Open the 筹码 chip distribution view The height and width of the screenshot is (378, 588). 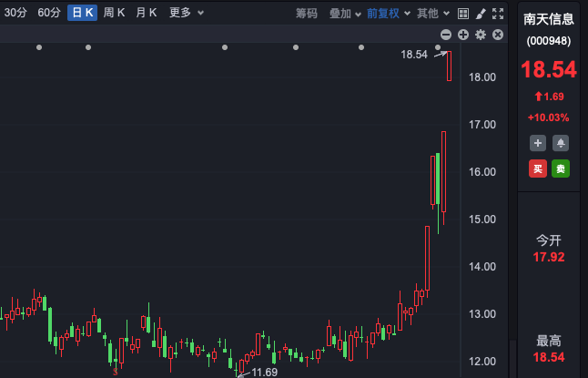307,14
